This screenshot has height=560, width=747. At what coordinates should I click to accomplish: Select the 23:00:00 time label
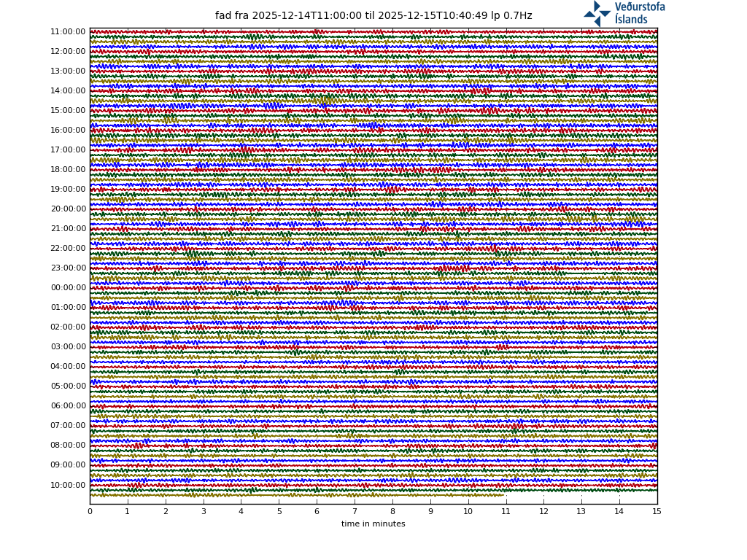click(x=68, y=268)
